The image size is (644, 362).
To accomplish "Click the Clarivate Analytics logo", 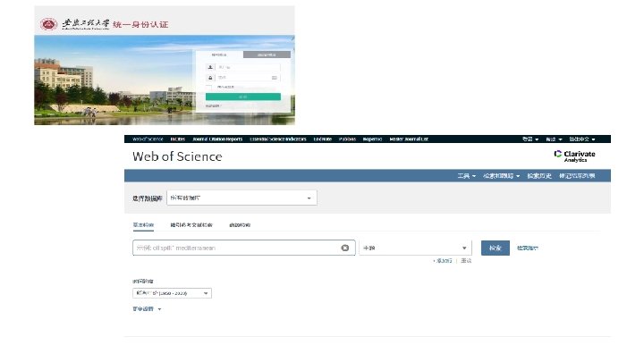I will pyautogui.click(x=574, y=156).
